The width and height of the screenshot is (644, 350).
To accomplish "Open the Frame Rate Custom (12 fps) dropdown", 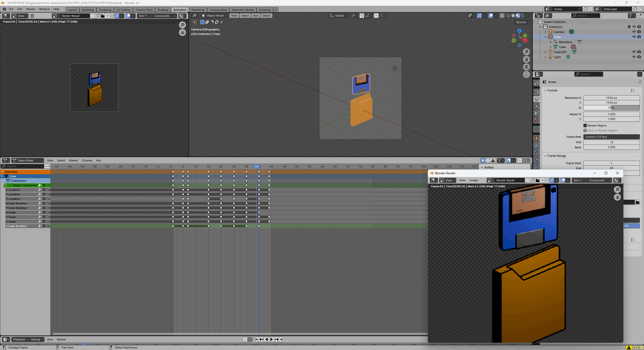I will (x=612, y=137).
